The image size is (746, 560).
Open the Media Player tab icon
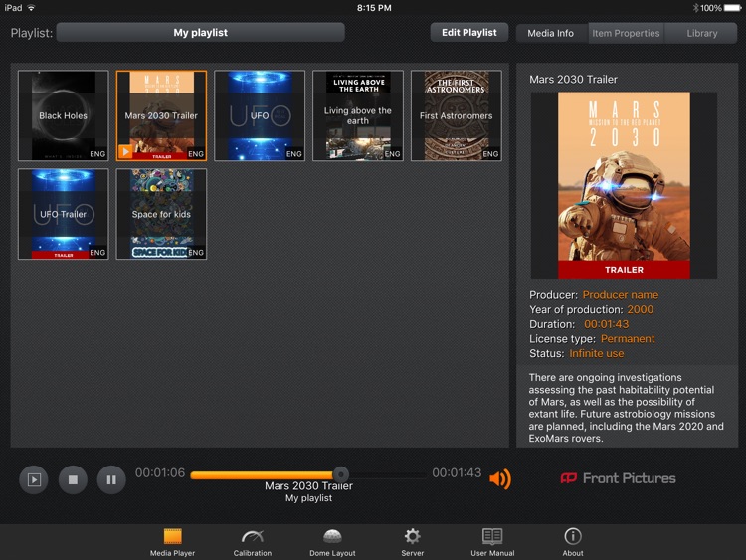[x=173, y=536]
